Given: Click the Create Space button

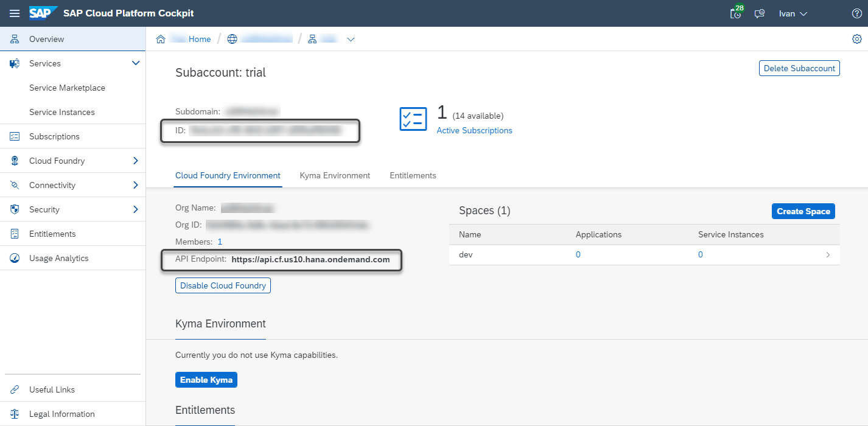Looking at the screenshot, I should coord(803,211).
